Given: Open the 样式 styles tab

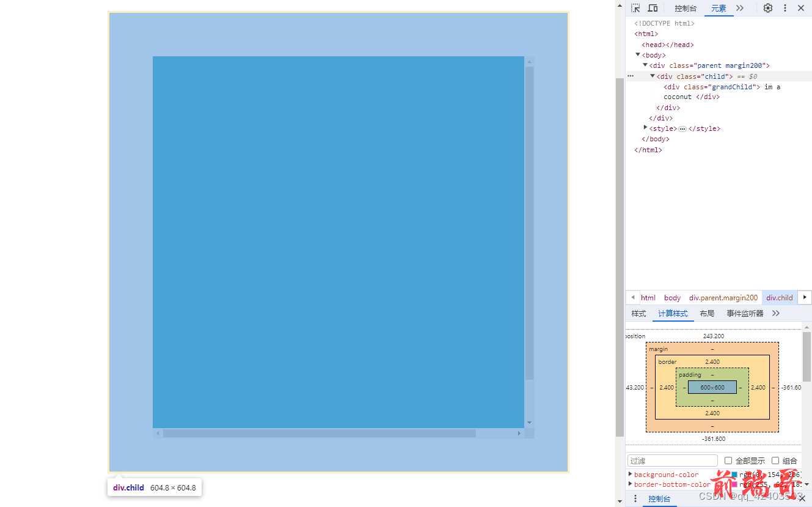Looking at the screenshot, I should click(638, 313).
